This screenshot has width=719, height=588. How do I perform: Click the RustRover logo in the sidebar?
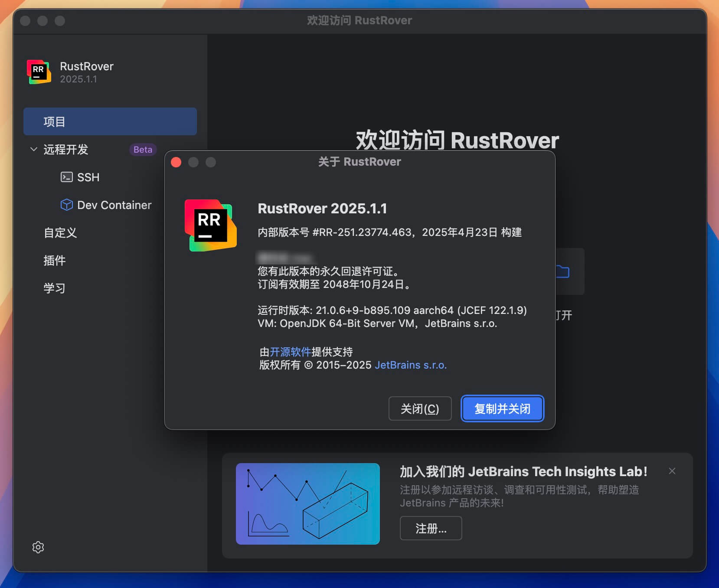click(38, 72)
